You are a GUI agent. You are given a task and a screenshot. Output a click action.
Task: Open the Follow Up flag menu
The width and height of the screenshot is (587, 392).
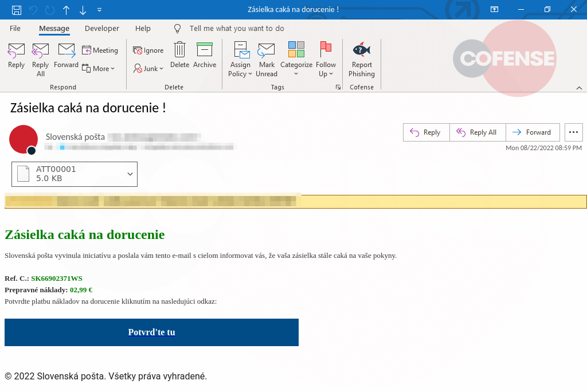[326, 60]
